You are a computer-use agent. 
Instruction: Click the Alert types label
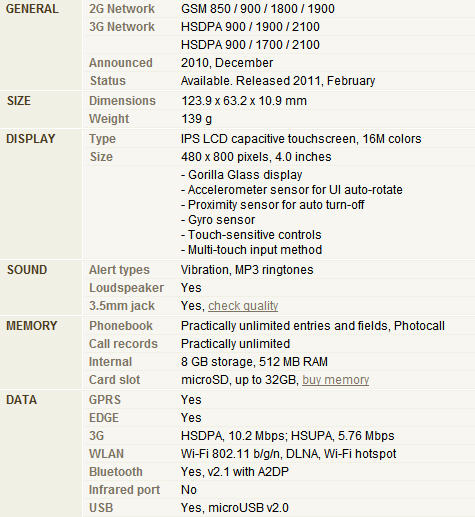click(119, 270)
